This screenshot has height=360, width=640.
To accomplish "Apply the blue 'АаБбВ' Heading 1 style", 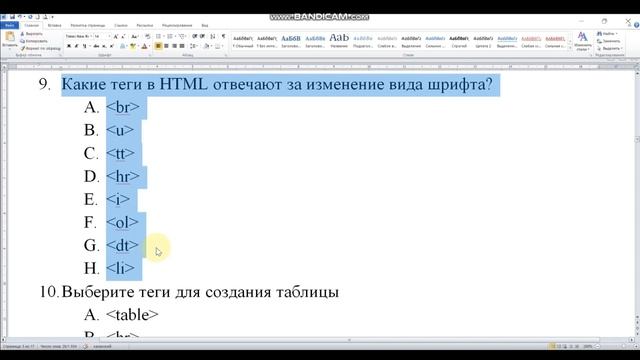I will pos(291,41).
